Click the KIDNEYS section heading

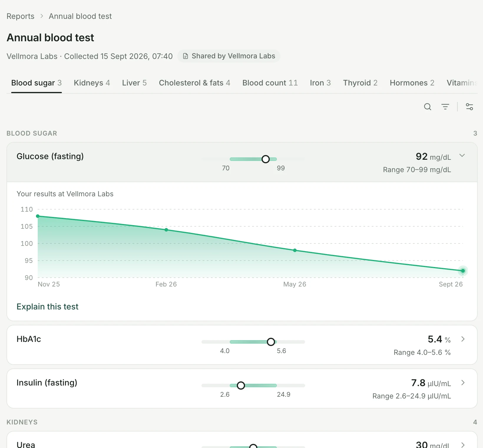[22, 422]
